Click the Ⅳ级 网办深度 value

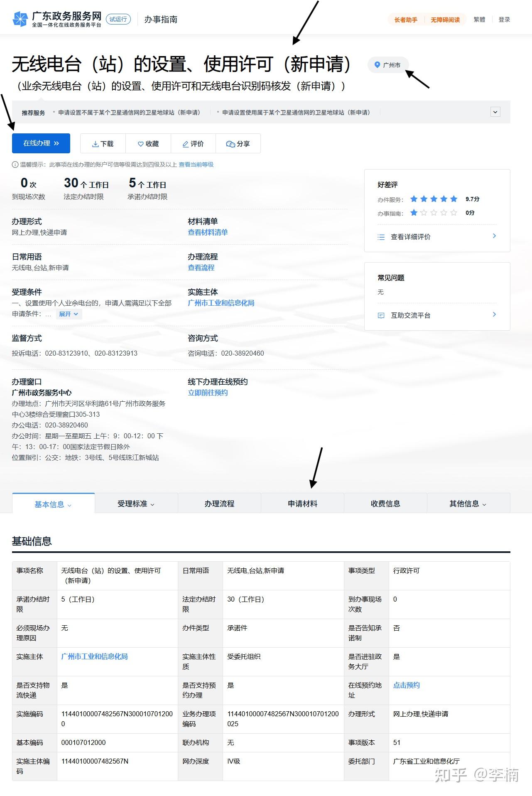[x=234, y=761]
